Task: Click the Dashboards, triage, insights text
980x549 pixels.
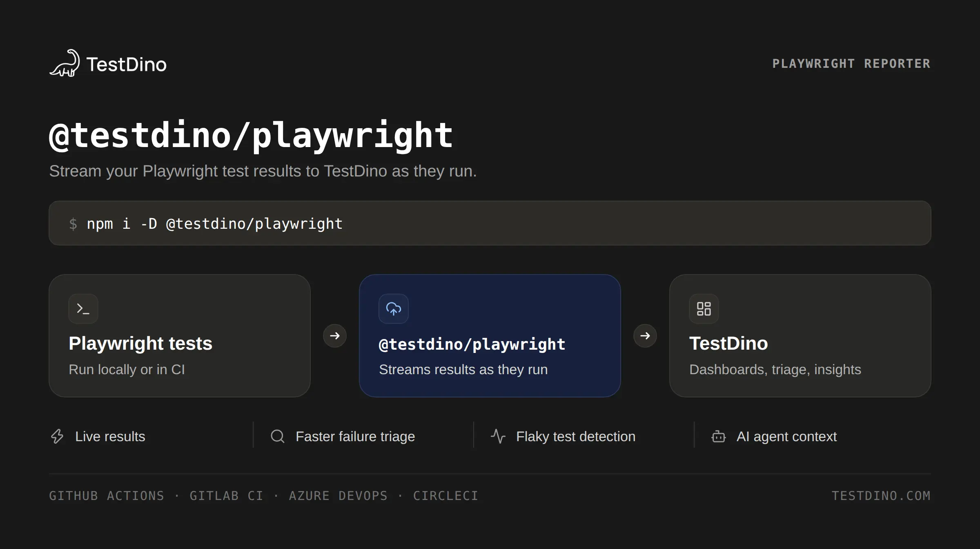Action: tap(775, 369)
